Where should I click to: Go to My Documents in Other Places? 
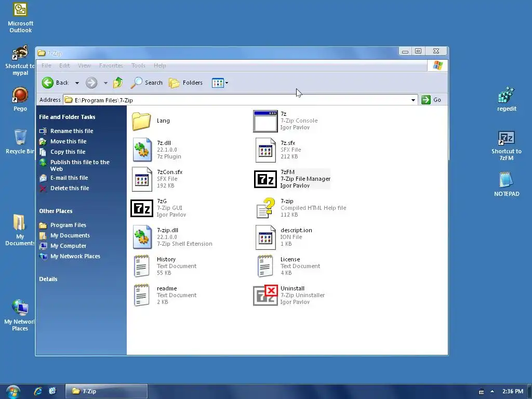pyautogui.click(x=70, y=235)
